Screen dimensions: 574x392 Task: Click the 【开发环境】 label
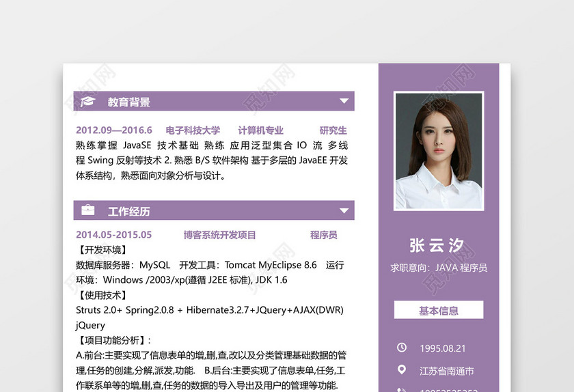(103, 250)
